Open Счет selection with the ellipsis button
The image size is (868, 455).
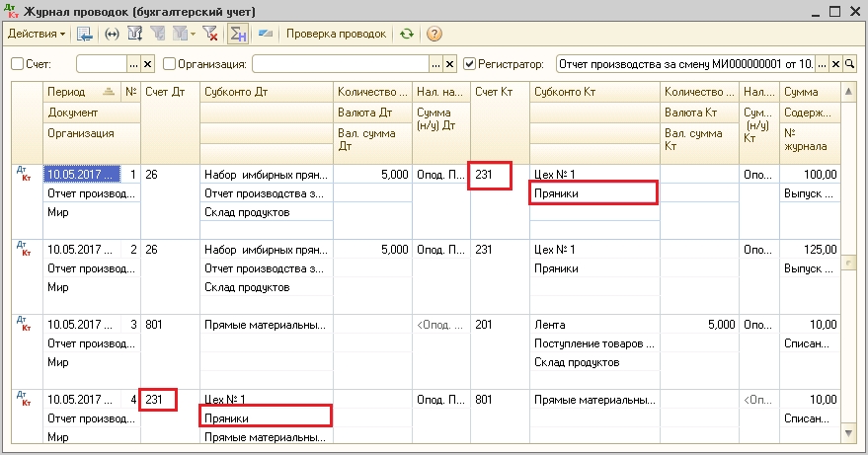(x=134, y=64)
